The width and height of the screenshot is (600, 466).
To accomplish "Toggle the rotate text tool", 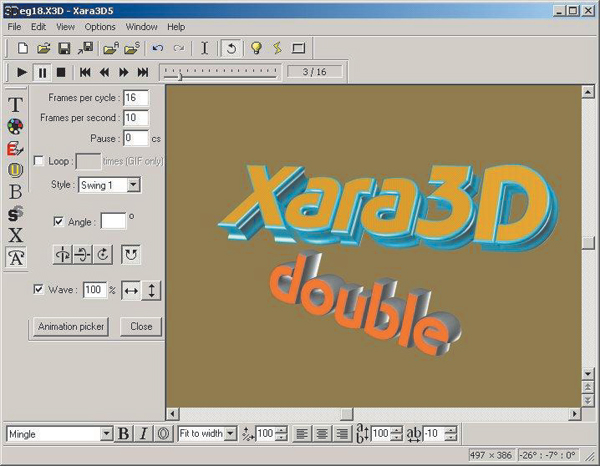I will coord(231,48).
